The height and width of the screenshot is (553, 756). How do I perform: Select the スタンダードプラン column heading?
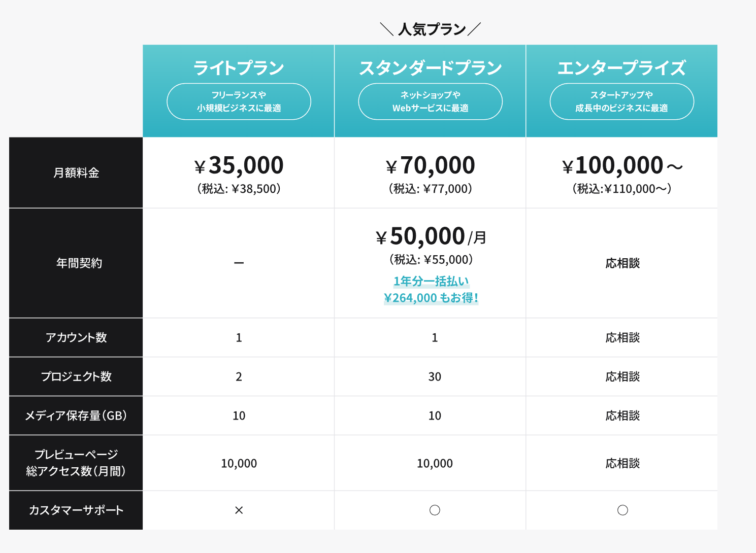point(431,68)
